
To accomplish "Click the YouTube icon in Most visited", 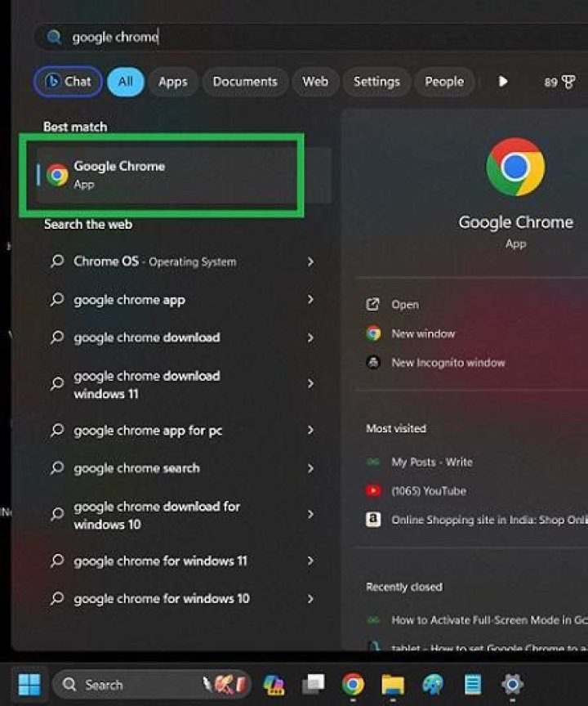I will click(x=373, y=491).
